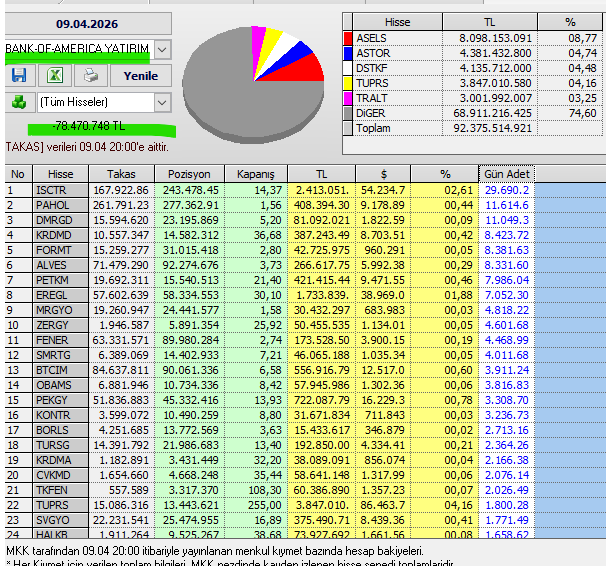Select the KRDMD stock cell
Viewport: 606px width, 566px height.
tap(61, 235)
